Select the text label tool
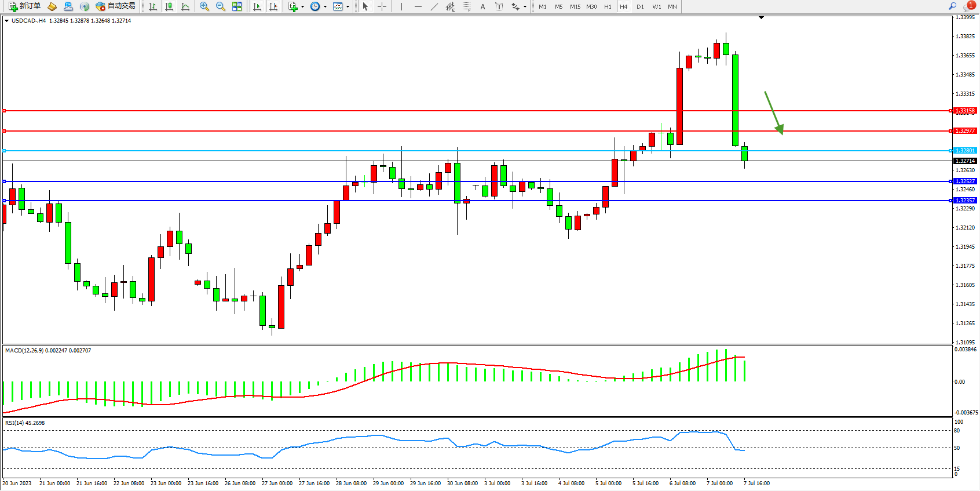 [499, 6]
